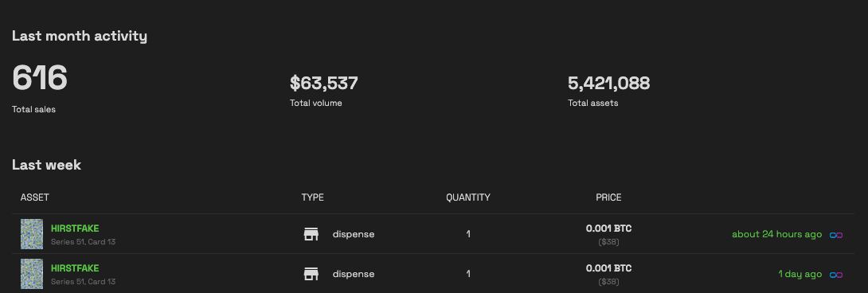Image resolution: width=868 pixels, height=293 pixels.
Task: Open the HIRSTFAKE asset link in the first row
Action: click(75, 229)
